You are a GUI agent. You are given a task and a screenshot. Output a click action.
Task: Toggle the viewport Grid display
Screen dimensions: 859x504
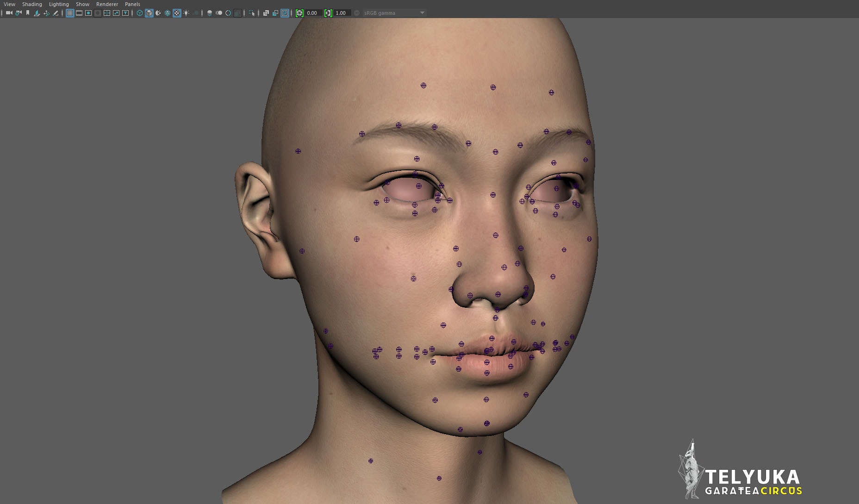click(70, 13)
